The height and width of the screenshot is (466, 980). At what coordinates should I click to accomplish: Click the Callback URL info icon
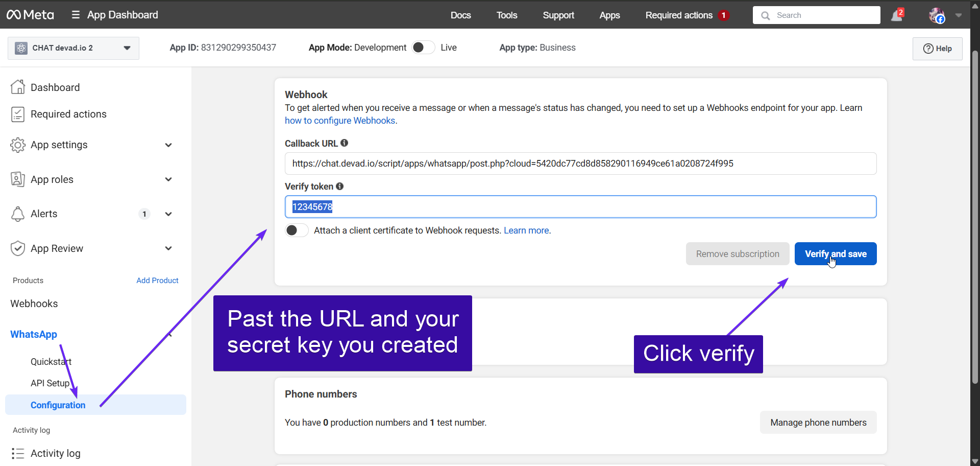(345, 143)
